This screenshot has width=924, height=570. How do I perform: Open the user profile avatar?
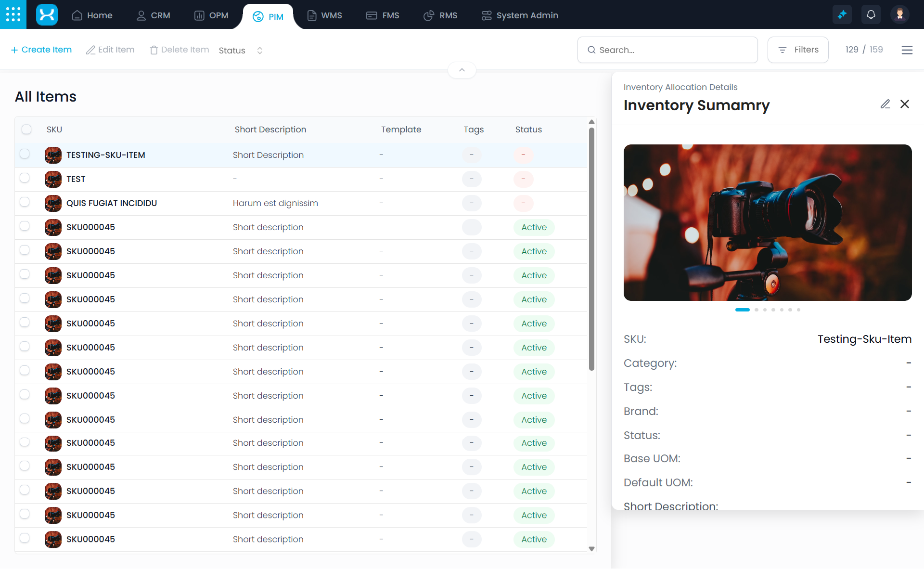[x=899, y=14]
